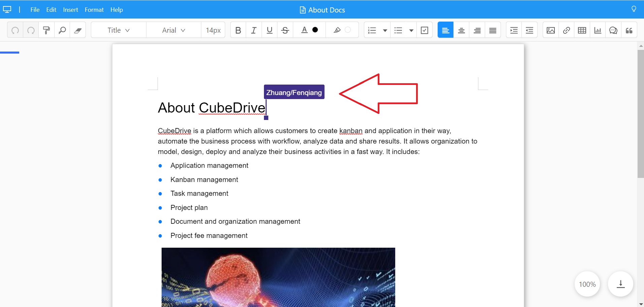
Task: Open the Arial font dropdown
Action: pos(174,30)
